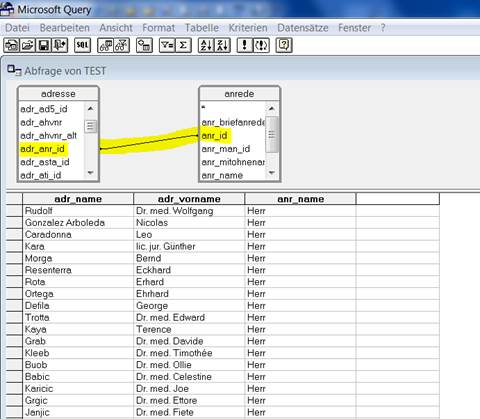Click the Criteria Equals filter icon
Image resolution: width=480 pixels, height=419 pixels.
tap(167, 45)
